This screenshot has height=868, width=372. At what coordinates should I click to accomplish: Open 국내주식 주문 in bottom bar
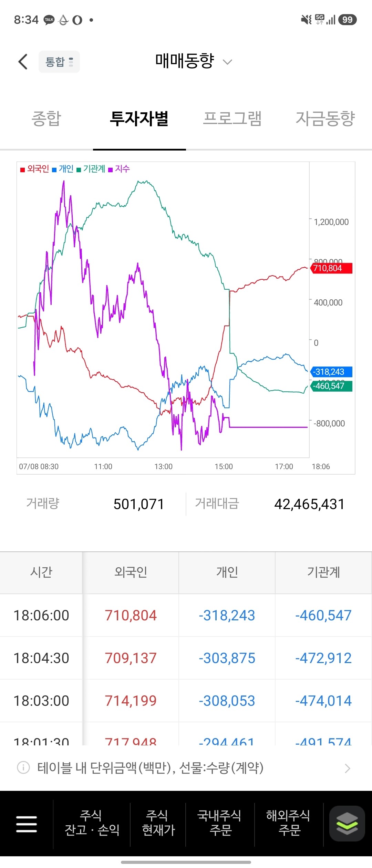(219, 823)
